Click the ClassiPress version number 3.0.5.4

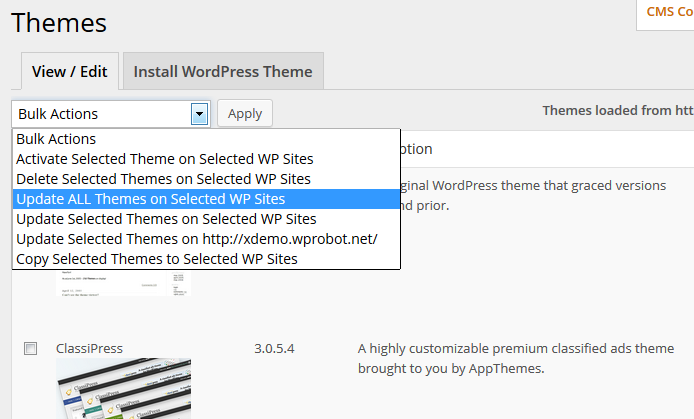click(x=275, y=349)
